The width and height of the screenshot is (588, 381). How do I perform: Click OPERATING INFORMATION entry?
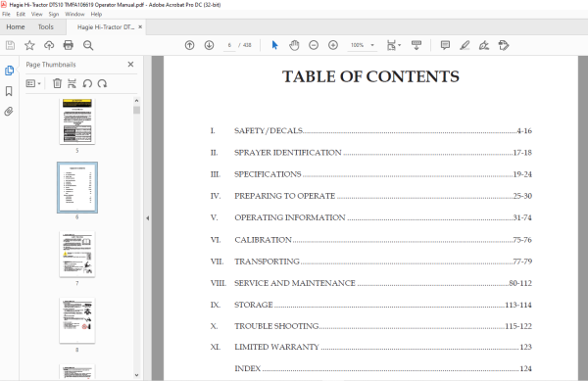click(370, 217)
